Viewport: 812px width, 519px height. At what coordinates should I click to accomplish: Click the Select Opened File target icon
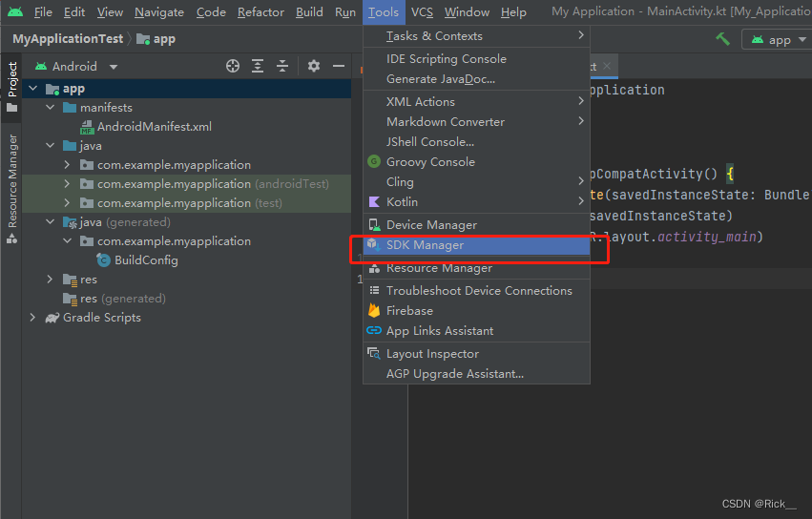click(x=233, y=66)
